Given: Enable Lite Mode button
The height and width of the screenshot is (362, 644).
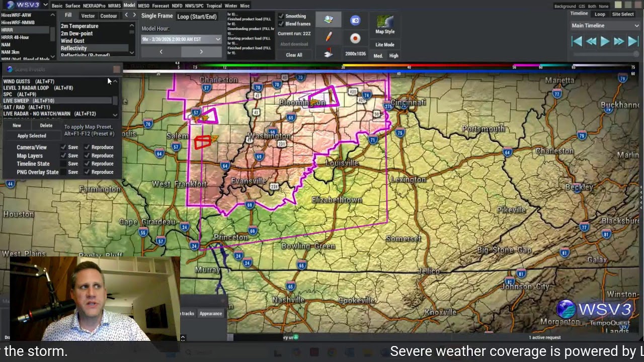Looking at the screenshot, I should 385,45.
